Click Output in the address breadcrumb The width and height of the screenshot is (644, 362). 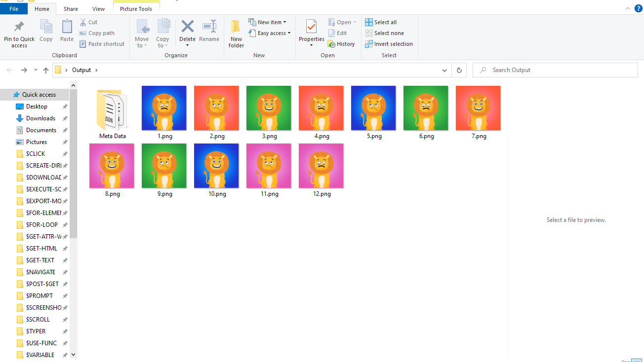(81, 70)
